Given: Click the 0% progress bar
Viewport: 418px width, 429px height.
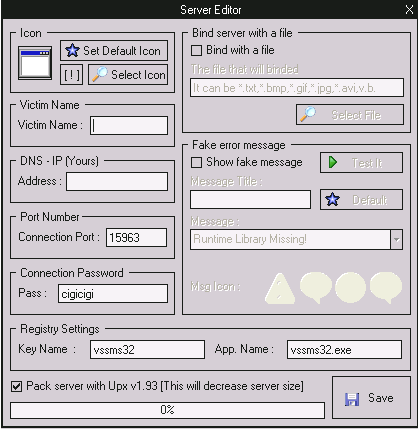Looking at the screenshot, I should (167, 410).
